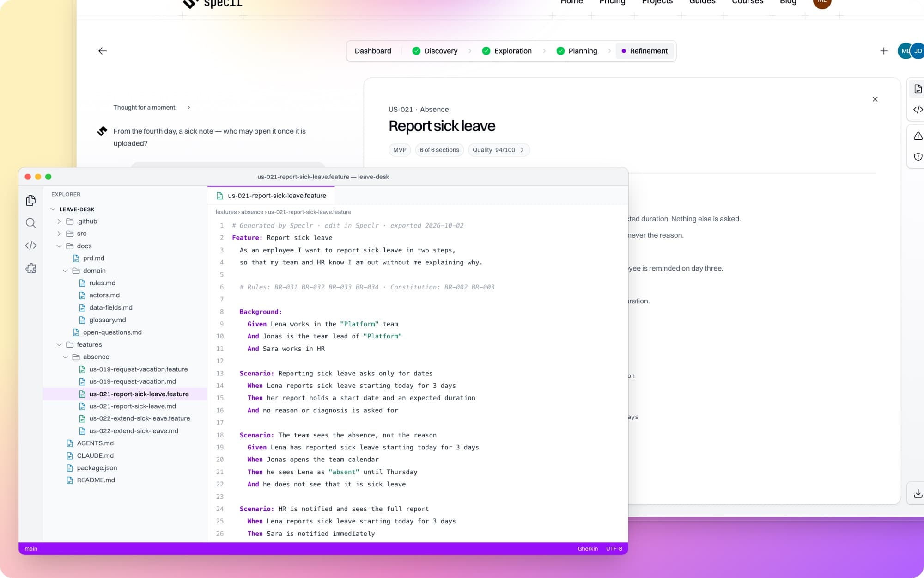
Task: Select the us-021-report-sick-leave.feature editor tab
Action: click(271, 196)
